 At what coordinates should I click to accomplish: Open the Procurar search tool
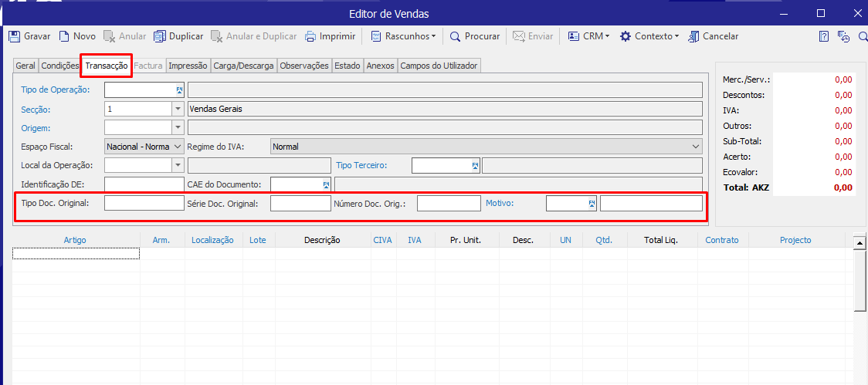pyautogui.click(x=456, y=36)
